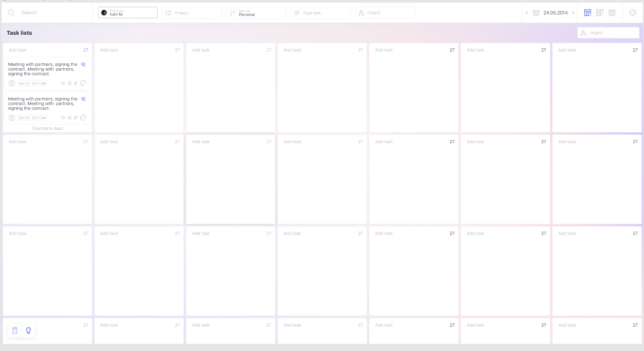The height and width of the screenshot is (351, 644).
Task: Go to previous date with left arrow
Action: coord(527,13)
